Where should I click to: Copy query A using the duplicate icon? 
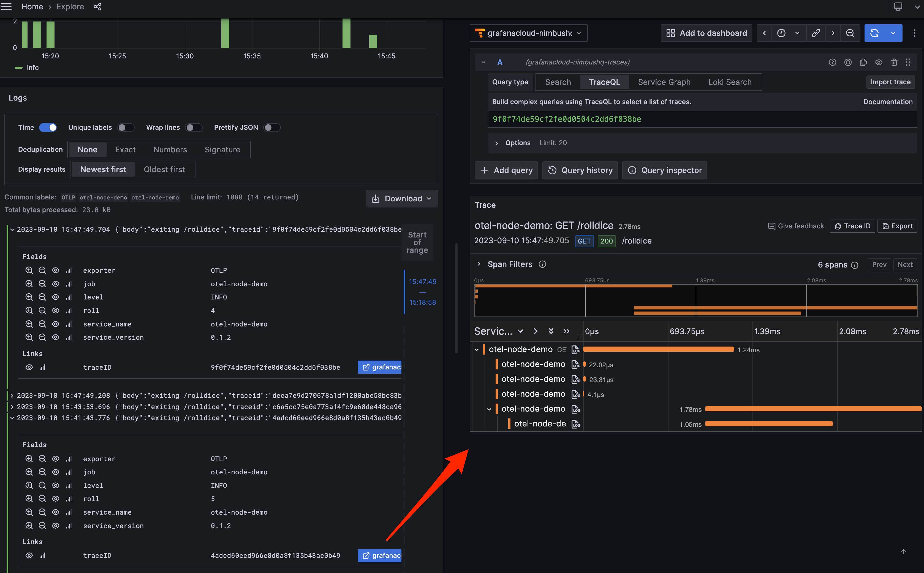863,62
